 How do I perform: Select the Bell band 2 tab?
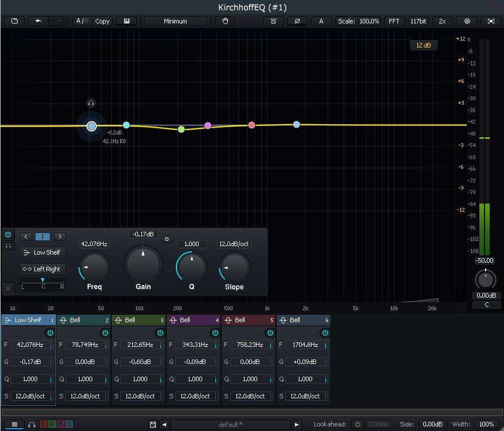click(84, 320)
